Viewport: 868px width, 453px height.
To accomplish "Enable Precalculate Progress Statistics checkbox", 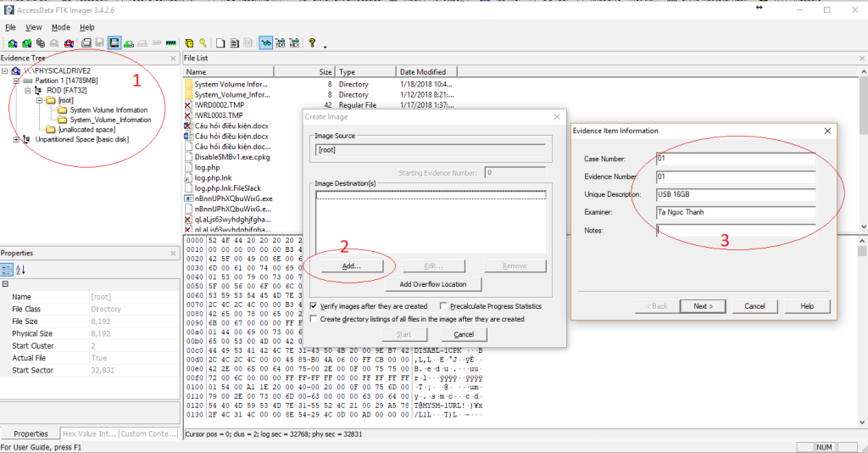I will (x=443, y=305).
